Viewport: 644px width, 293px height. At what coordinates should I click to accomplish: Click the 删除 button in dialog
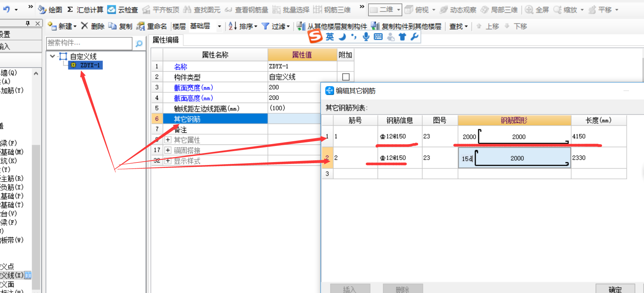[403, 289]
